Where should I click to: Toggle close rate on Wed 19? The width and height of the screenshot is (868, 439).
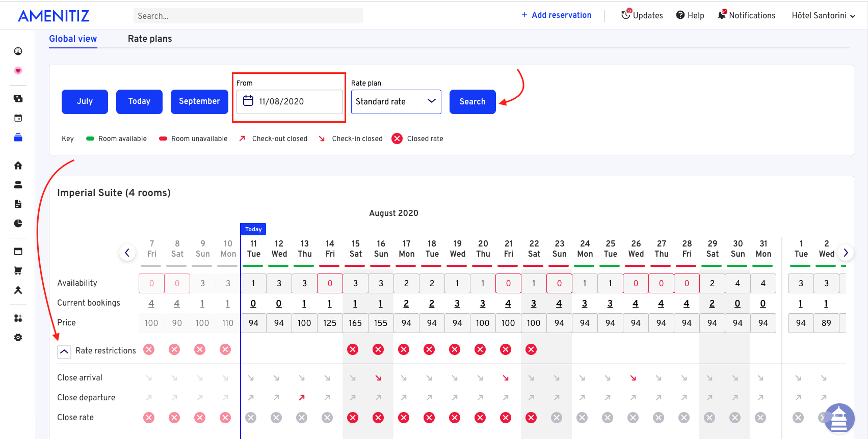[455, 418]
